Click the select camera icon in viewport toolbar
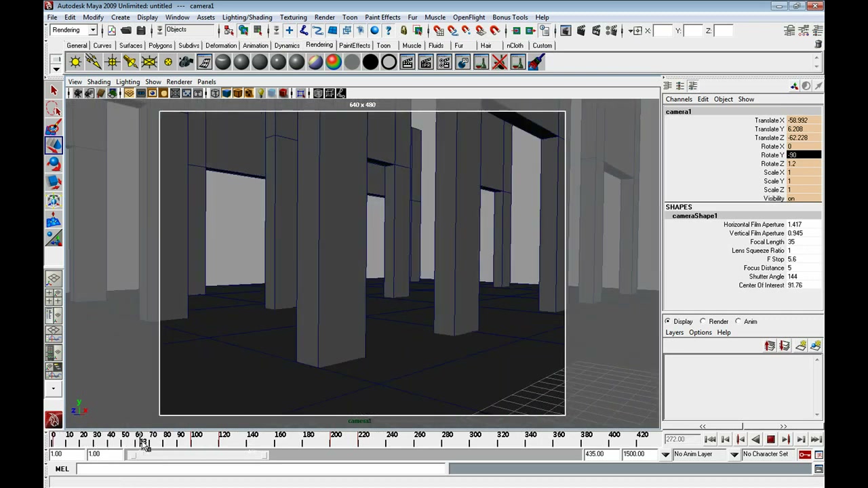The height and width of the screenshot is (488, 868). click(78, 94)
